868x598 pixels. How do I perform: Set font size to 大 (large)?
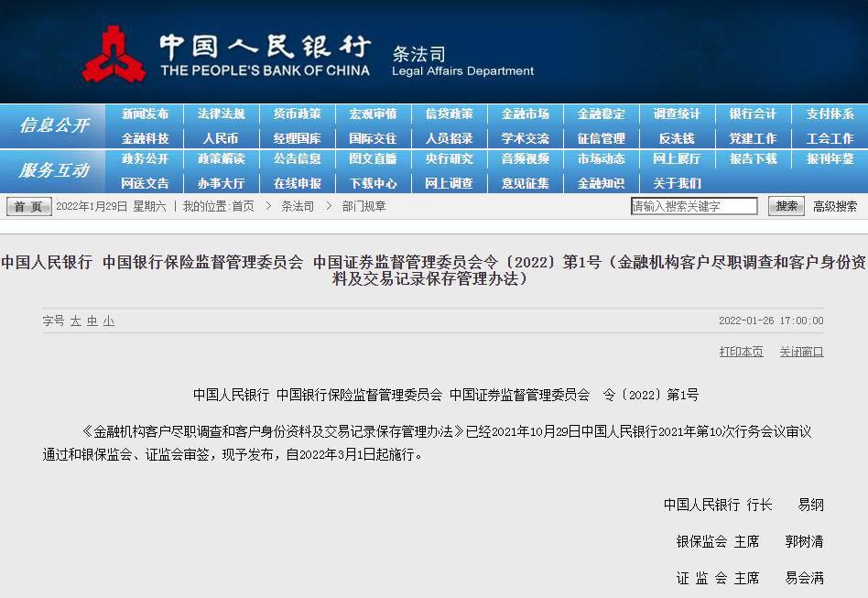pos(76,321)
